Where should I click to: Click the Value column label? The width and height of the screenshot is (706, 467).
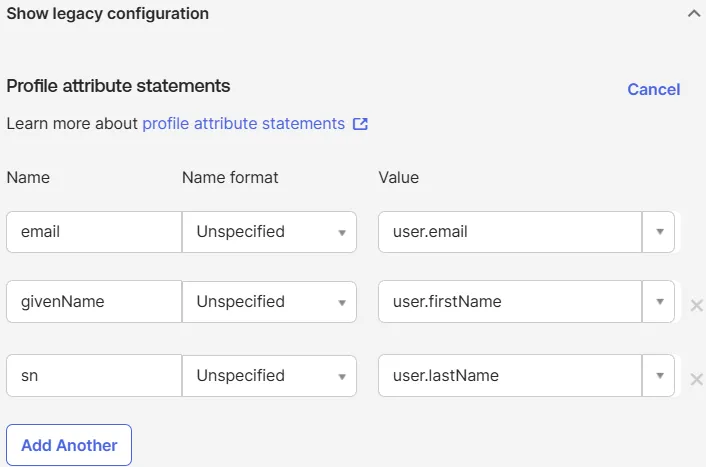point(398,177)
